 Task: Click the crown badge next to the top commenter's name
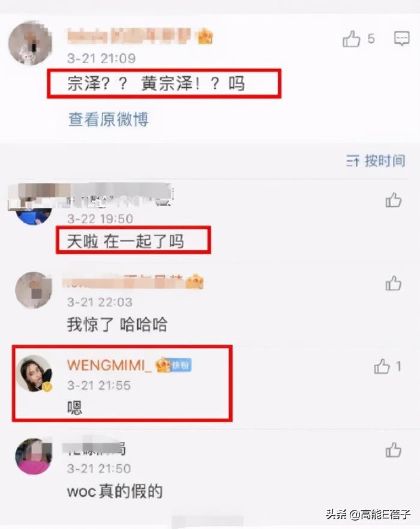205,37
